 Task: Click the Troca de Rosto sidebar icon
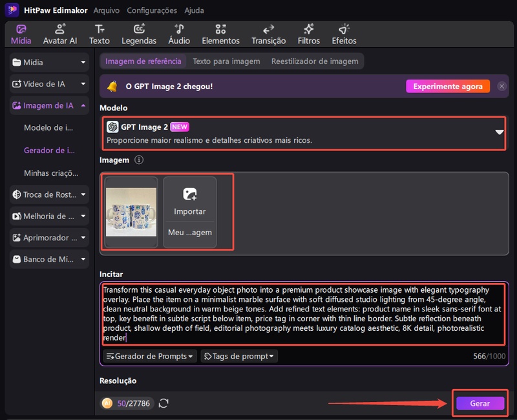17,194
